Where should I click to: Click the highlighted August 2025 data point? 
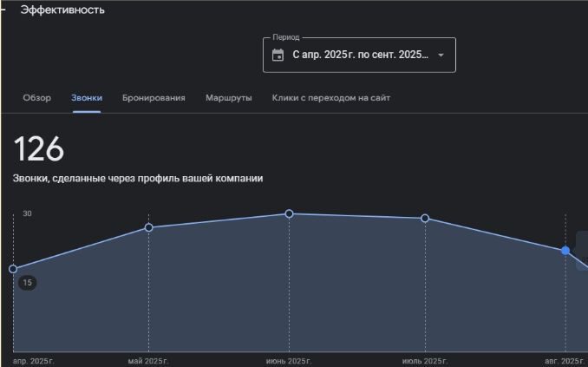(565, 250)
